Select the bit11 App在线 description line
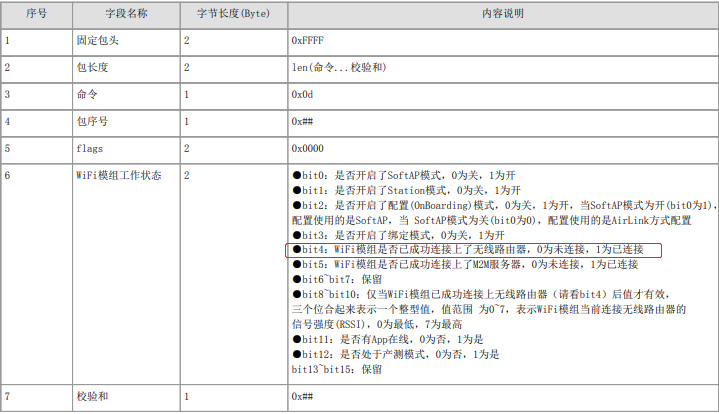 tap(395, 339)
